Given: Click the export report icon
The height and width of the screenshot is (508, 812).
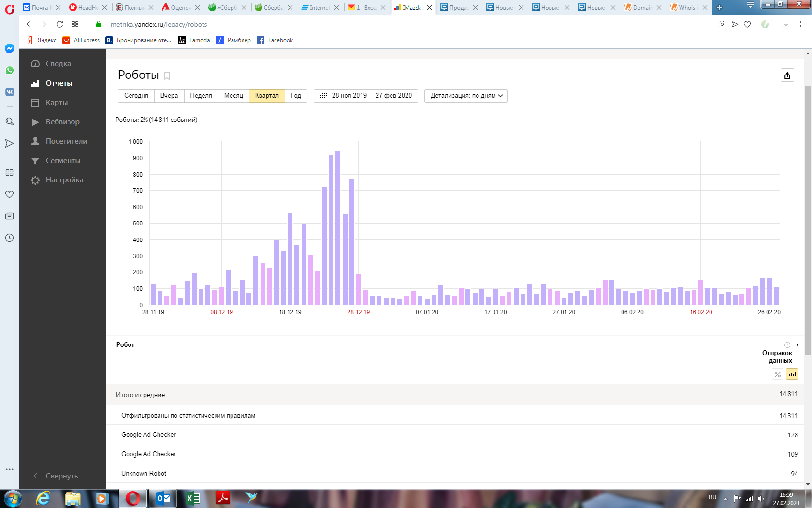Looking at the screenshot, I should (787, 75).
